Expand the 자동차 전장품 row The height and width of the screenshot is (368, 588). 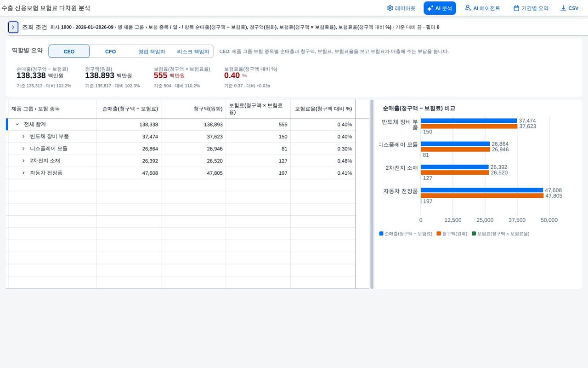click(24, 173)
